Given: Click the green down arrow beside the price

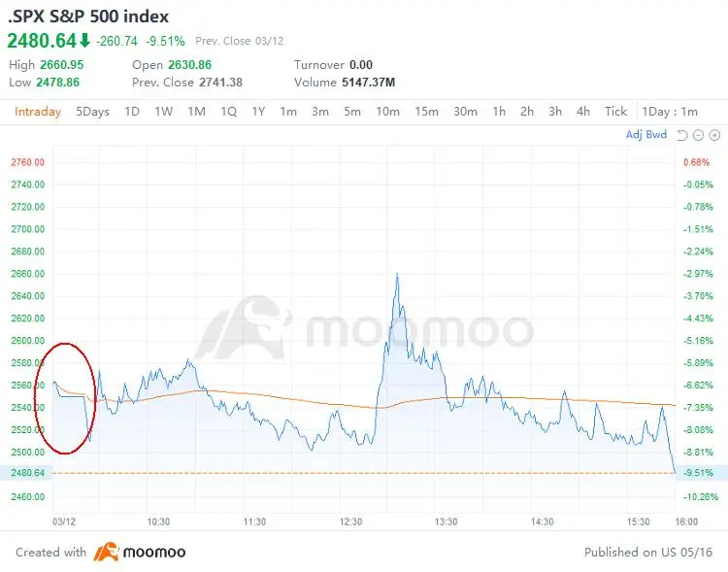Looking at the screenshot, I should (x=84, y=41).
